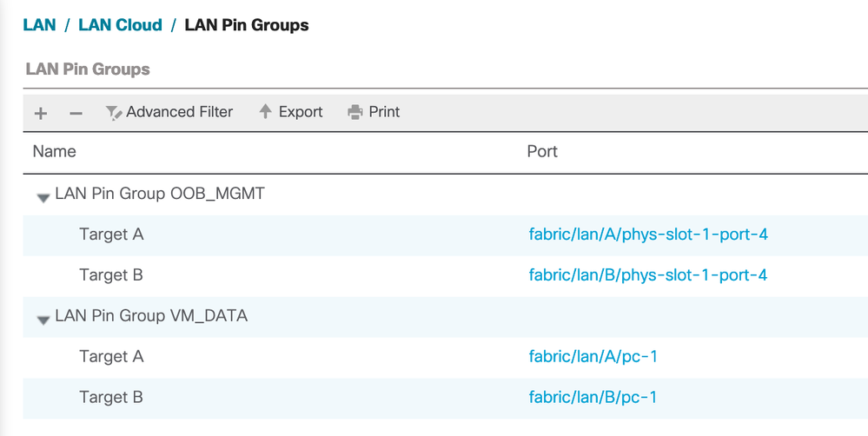Click the plus icon to add pin group
This screenshot has width=868, height=436.
(x=40, y=113)
